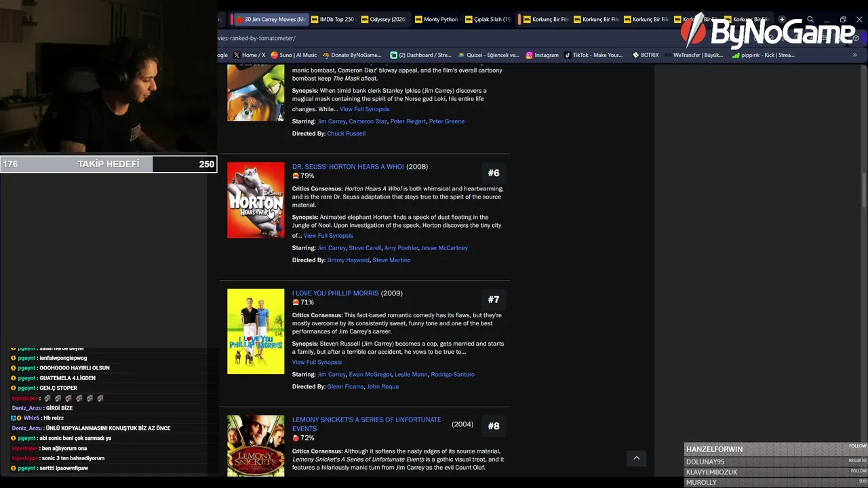868x488 pixels.
Task: Click the Jesse McCartney cast link
Action: coord(445,248)
